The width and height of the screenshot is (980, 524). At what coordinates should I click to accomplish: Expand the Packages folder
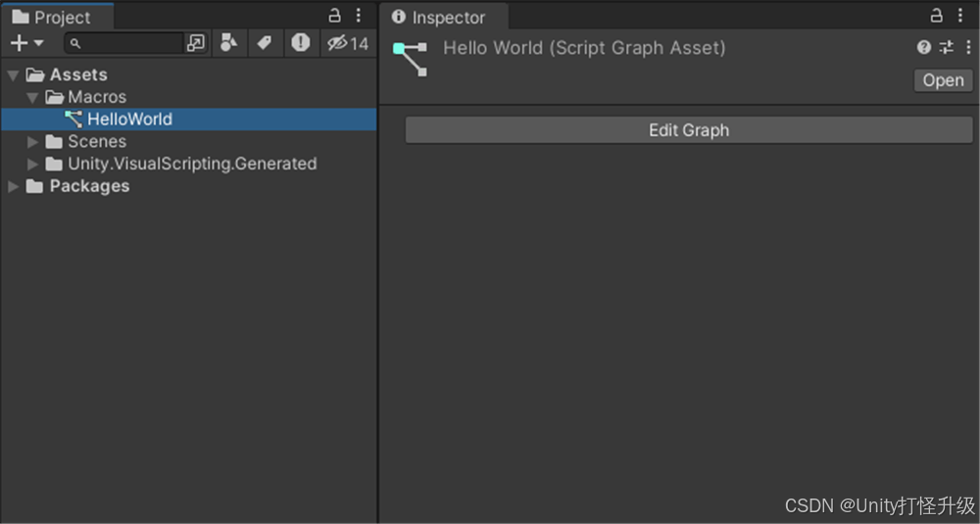(13, 186)
